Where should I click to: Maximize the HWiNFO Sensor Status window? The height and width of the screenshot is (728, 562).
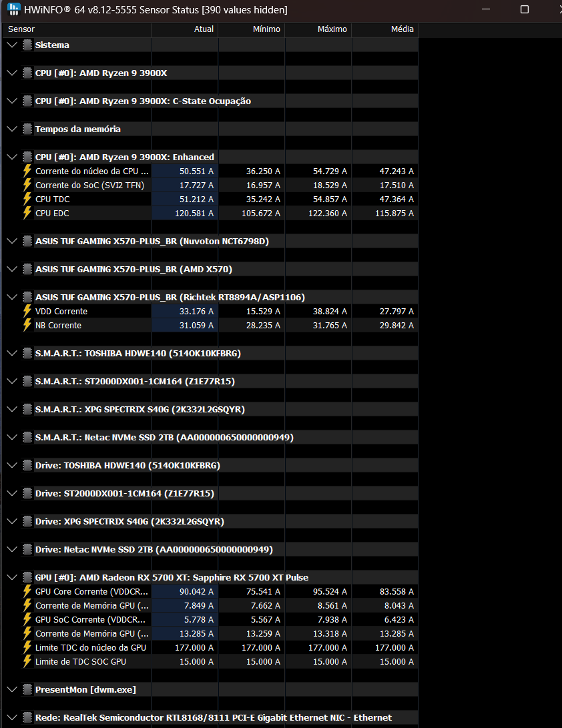click(525, 9)
